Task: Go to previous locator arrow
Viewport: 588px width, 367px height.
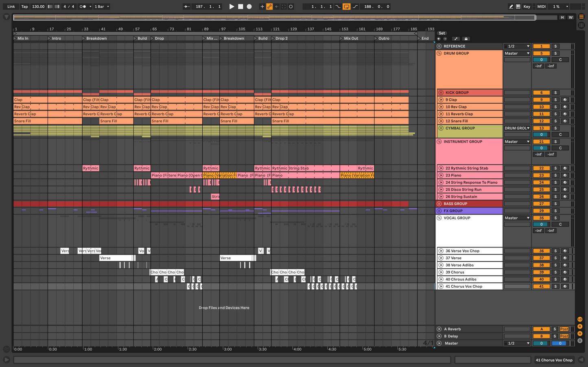Action: [x=439, y=39]
